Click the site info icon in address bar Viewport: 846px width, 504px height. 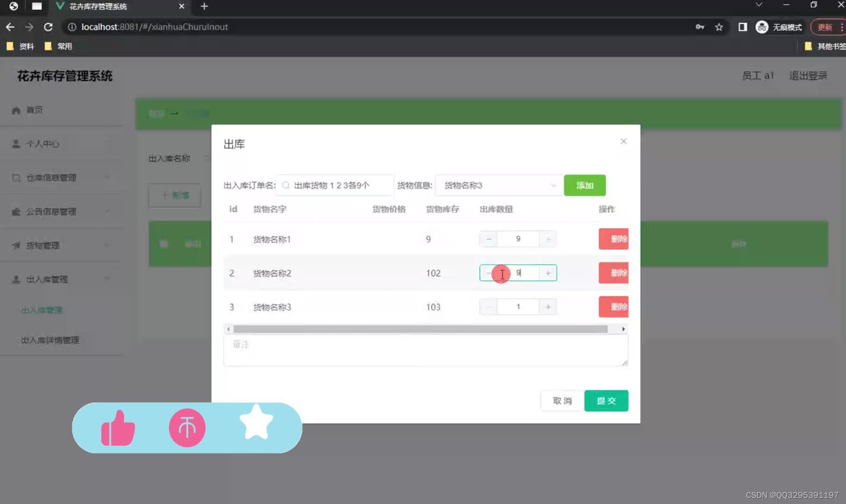point(72,27)
